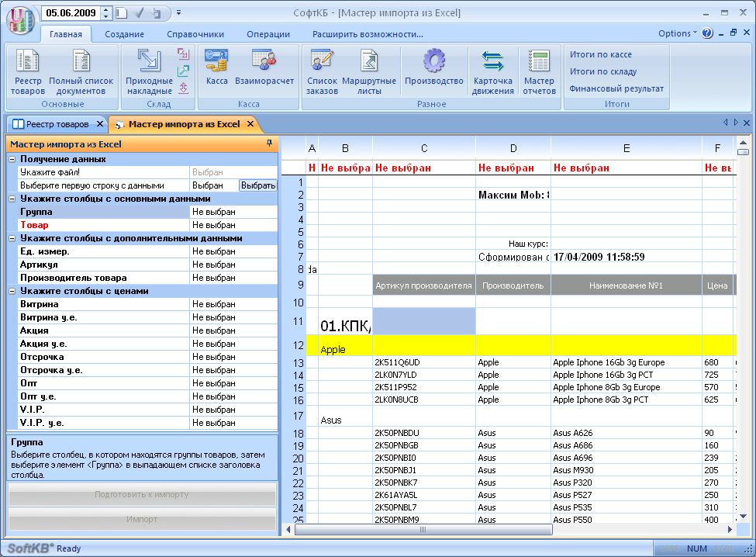Open Итоги по кассе
756x557 pixels.
(600, 54)
